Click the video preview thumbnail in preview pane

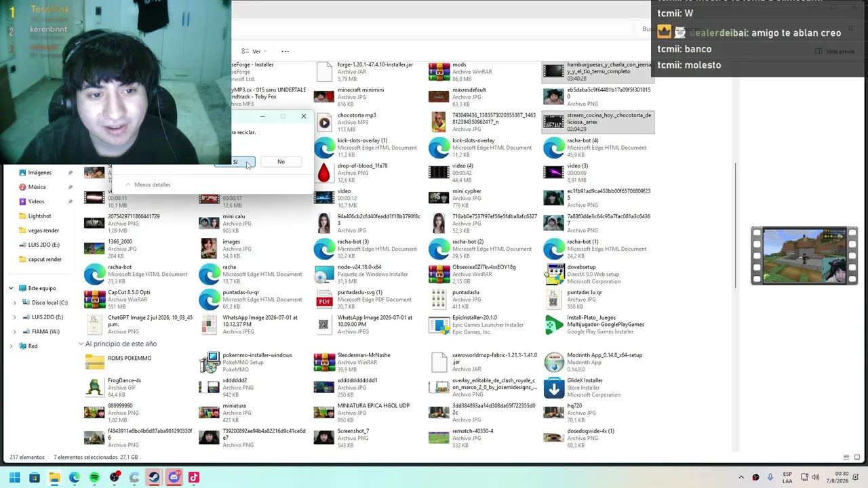804,256
